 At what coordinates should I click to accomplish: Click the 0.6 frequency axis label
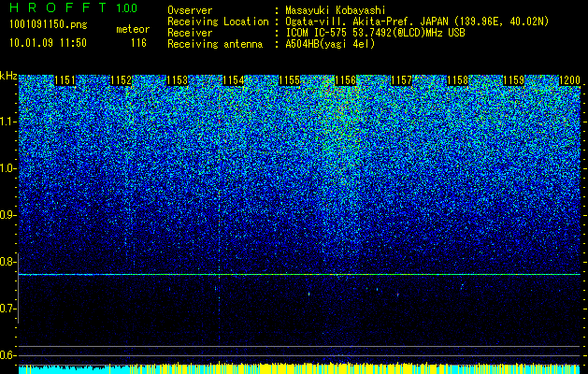pyautogui.click(x=7, y=355)
